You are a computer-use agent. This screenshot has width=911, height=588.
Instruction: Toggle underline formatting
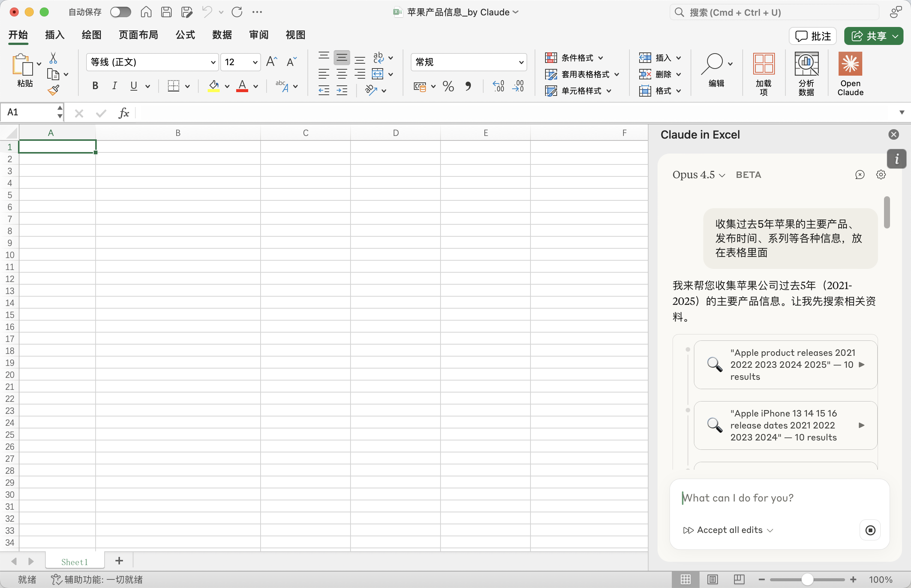tap(133, 86)
